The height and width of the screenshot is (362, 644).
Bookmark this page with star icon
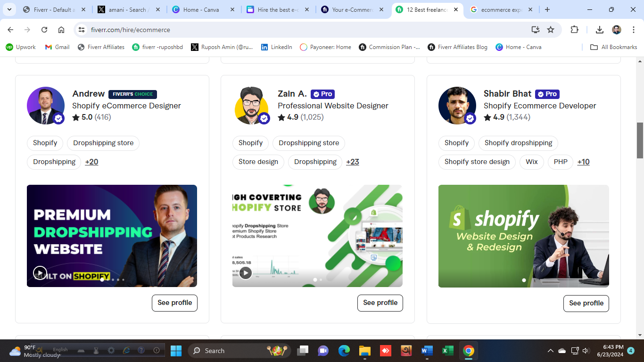pos(551,30)
